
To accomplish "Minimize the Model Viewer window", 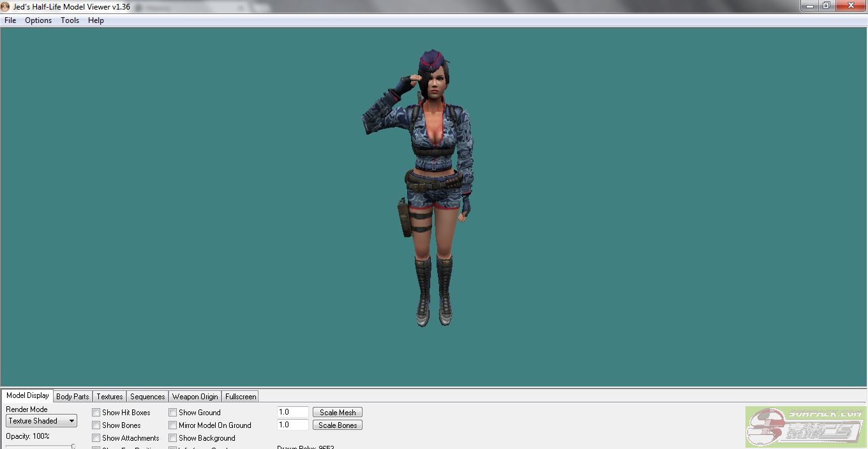I will 809,5.
